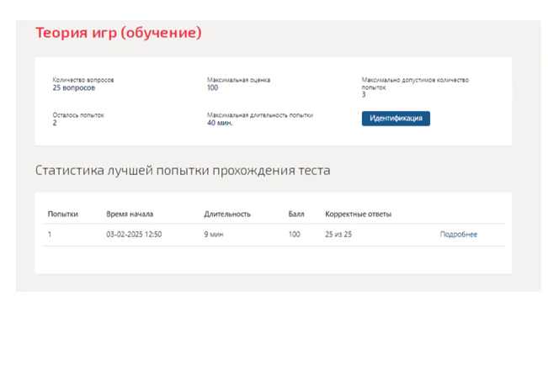Viewport: 548px width, 392px height.
Task: Click attempt number 1 in the table
Action: (x=50, y=235)
